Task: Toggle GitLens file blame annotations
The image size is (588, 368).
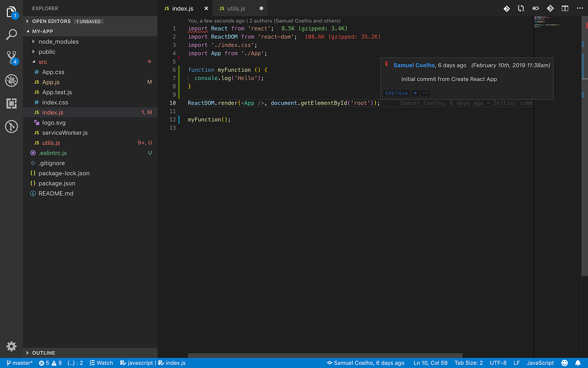Action: click(506, 8)
